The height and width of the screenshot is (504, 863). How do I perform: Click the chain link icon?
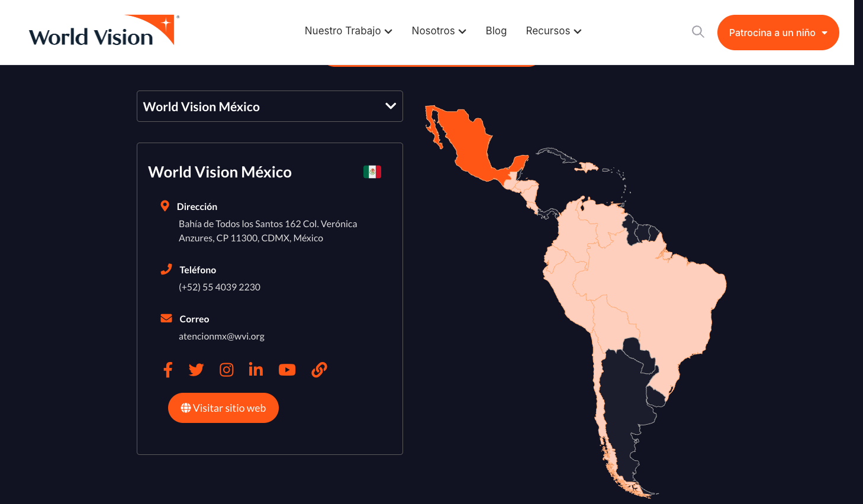click(319, 370)
